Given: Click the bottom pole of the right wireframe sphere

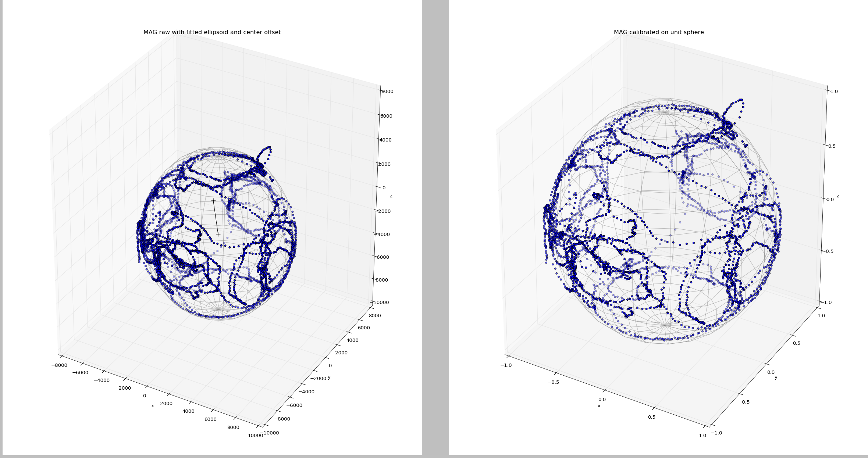Looking at the screenshot, I should pyautogui.click(x=665, y=325).
